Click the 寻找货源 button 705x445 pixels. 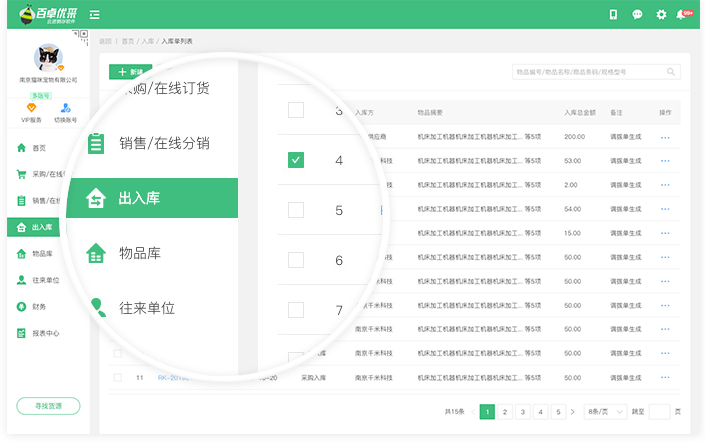(48, 406)
